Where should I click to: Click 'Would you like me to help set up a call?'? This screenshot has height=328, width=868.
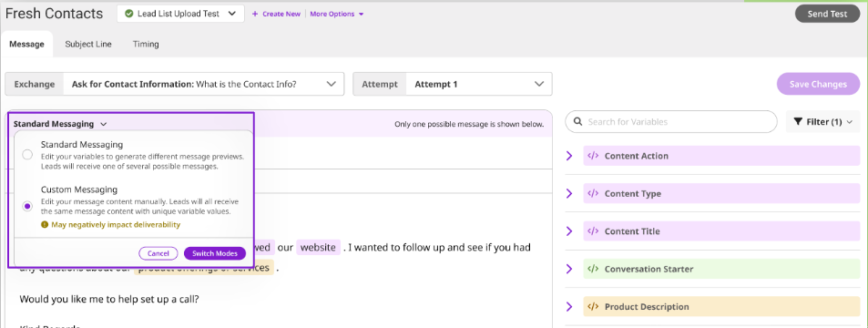[109, 299]
